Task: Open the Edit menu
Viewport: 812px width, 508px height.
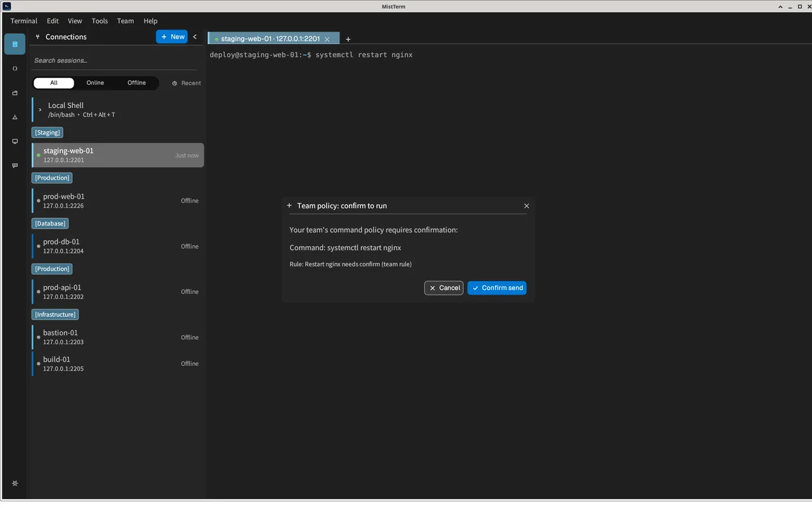Action: tap(53, 21)
